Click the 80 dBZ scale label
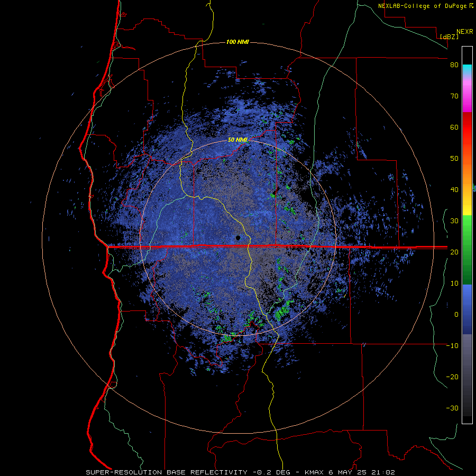The width and height of the screenshot is (476, 476). click(454, 65)
